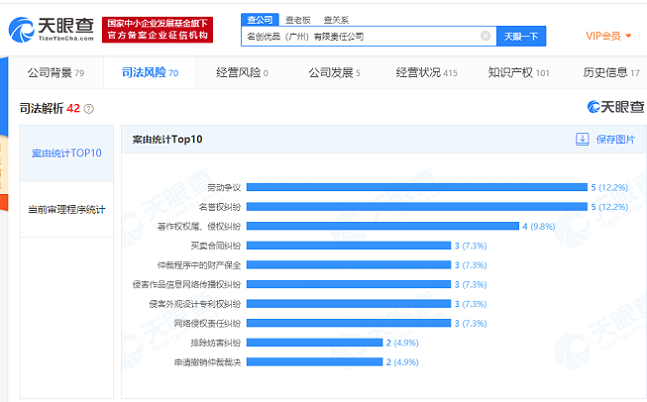Select 当前审理程序统计 in side panel
The width and height of the screenshot is (647, 402).
[x=66, y=209]
